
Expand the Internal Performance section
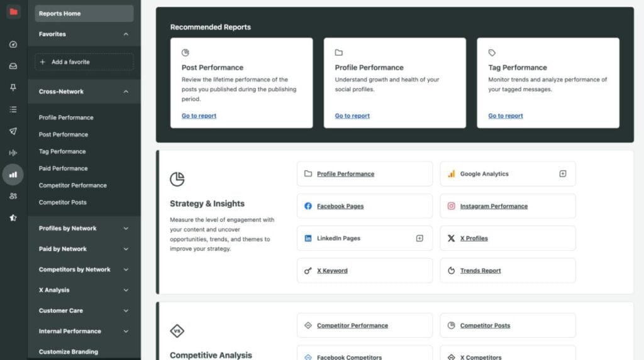pyautogui.click(x=126, y=331)
